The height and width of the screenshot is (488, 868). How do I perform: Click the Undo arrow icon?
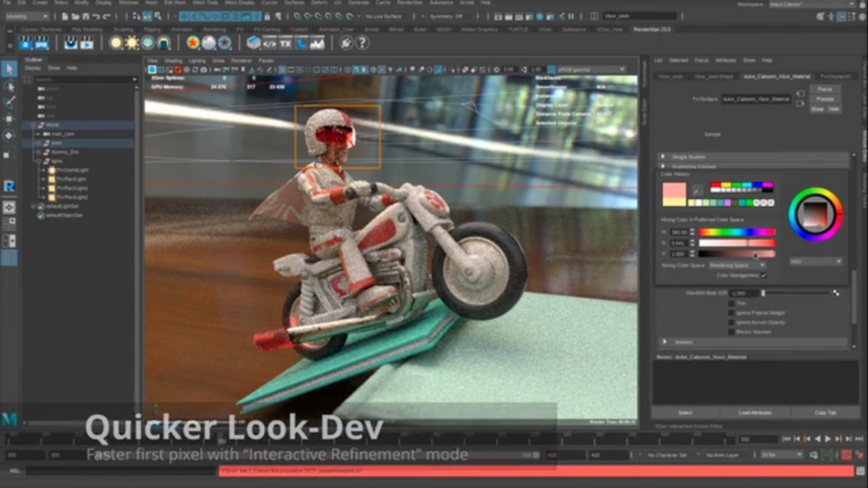coord(97,17)
